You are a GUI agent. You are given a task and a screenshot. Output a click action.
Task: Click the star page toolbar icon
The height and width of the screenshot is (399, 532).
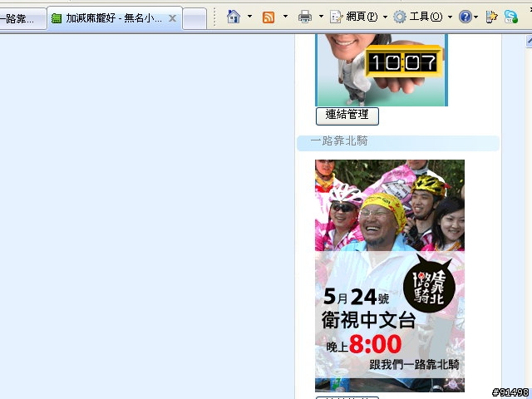[491, 17]
